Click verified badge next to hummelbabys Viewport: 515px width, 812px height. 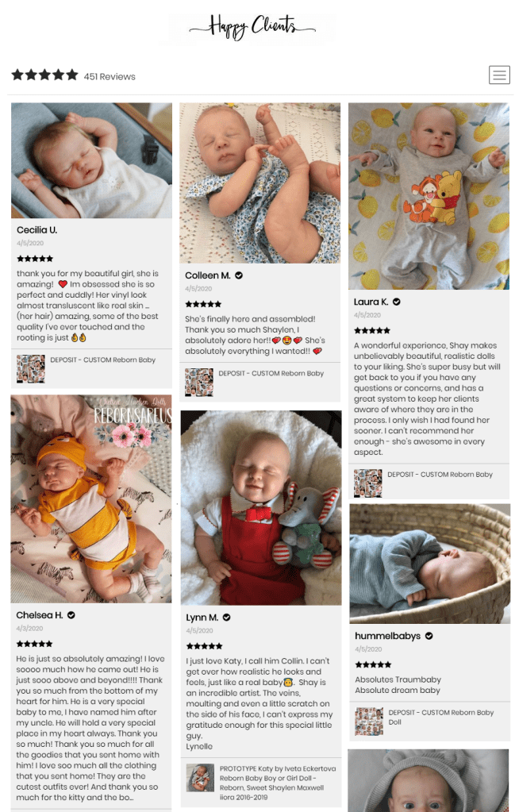click(429, 636)
